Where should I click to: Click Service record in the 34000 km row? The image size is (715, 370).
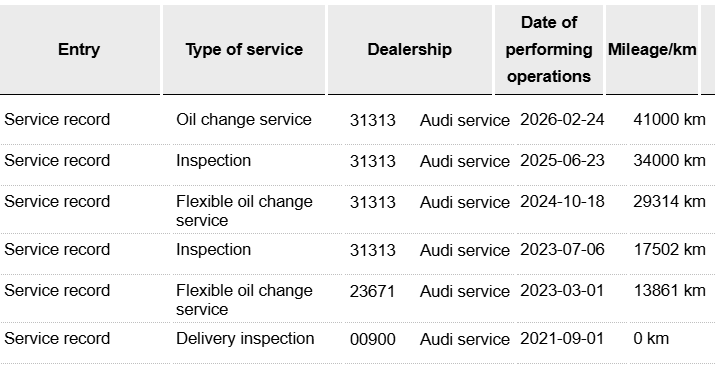coord(57,161)
